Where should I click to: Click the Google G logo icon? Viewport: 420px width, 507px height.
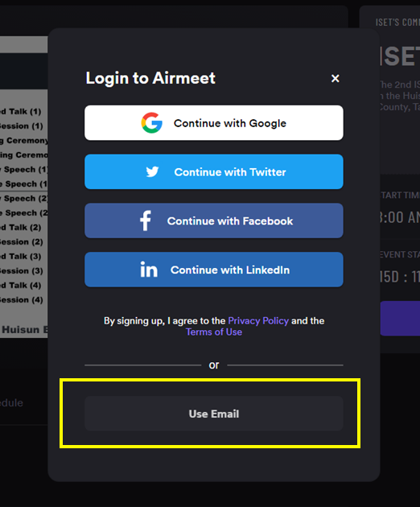151,123
